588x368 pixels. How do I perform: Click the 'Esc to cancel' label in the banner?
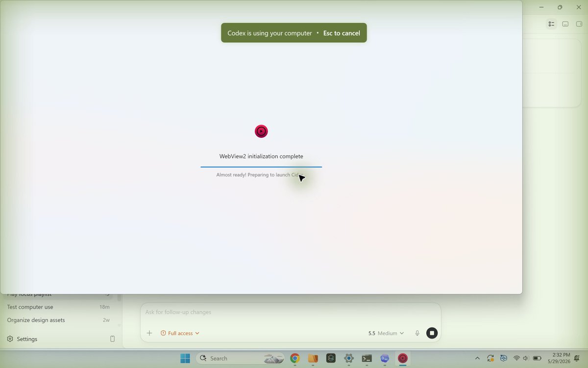[342, 33]
